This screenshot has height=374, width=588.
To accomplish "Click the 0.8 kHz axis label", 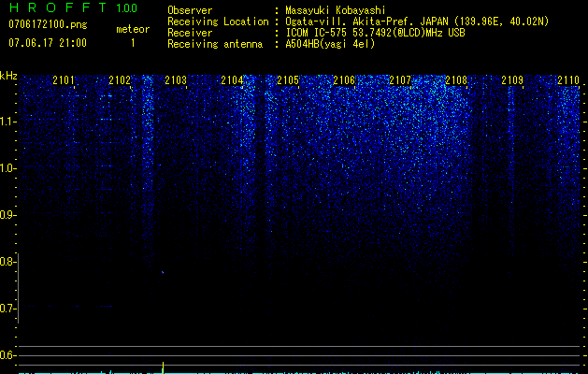I will (7, 262).
